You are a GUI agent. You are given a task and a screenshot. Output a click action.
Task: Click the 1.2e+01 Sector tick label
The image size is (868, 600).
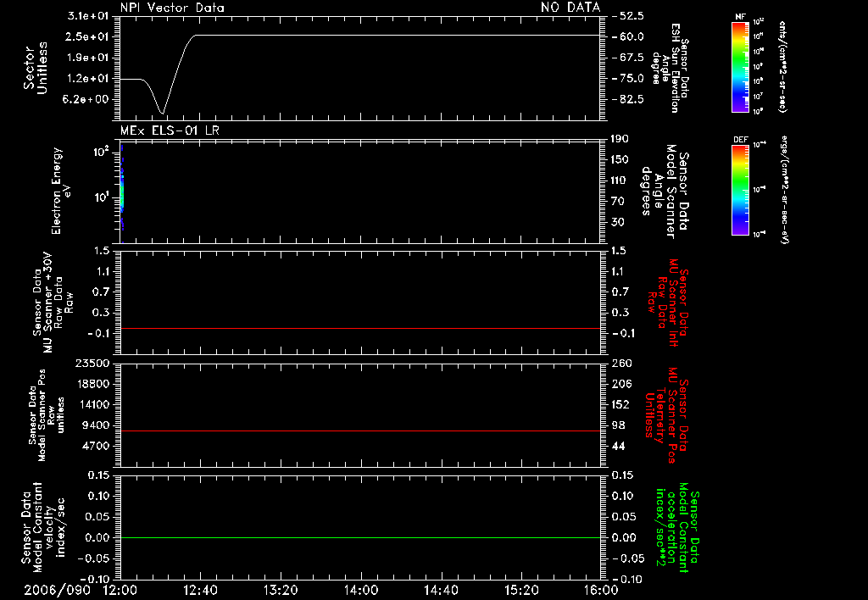[x=88, y=79]
